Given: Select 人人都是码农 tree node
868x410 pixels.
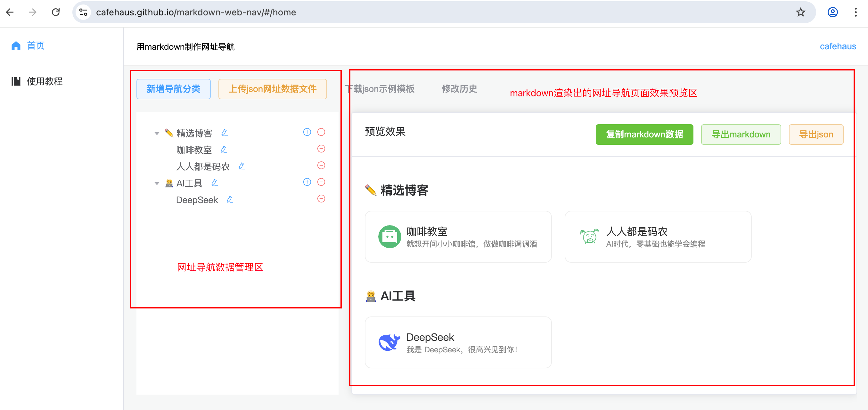Looking at the screenshot, I should tap(203, 167).
